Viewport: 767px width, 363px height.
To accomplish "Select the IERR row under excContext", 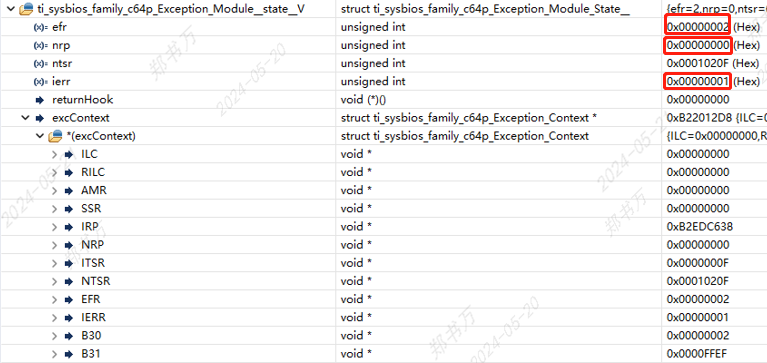I will (x=384, y=318).
